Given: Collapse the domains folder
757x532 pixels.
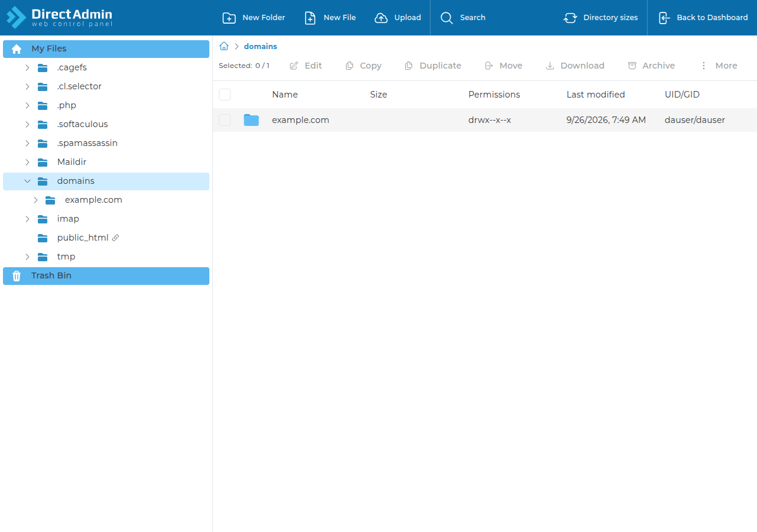Looking at the screenshot, I should 27,181.
